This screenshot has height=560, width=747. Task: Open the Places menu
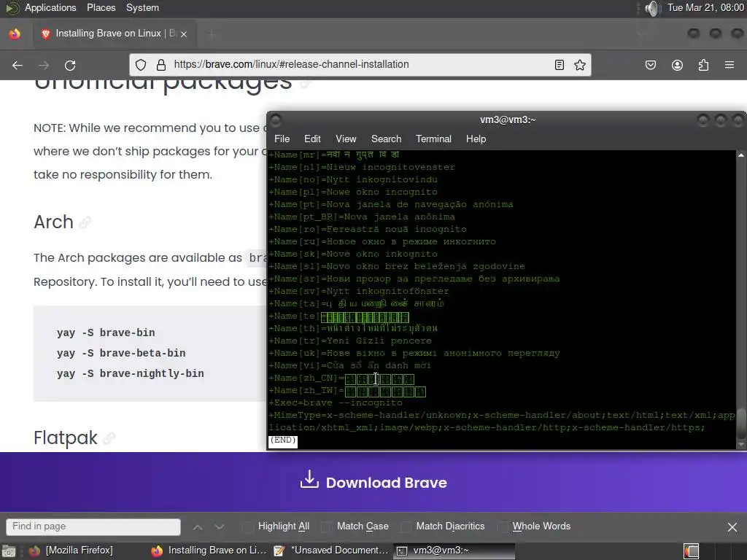pos(101,7)
